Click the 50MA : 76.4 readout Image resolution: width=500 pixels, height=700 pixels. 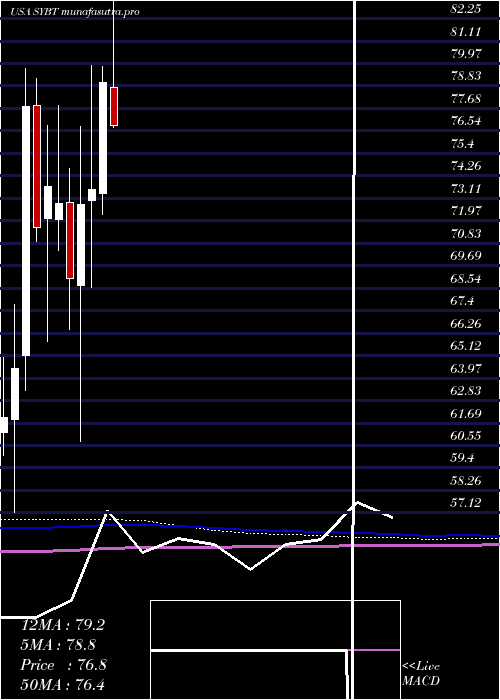click(x=63, y=684)
